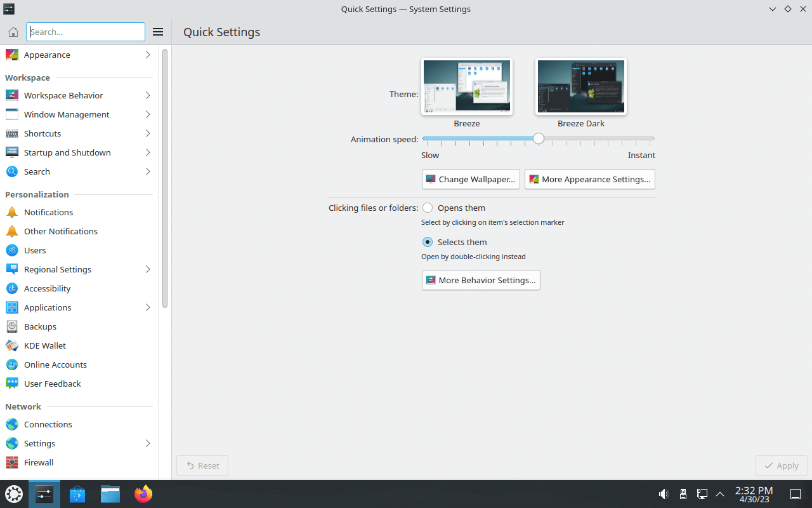Click the Animation speed slider handle
This screenshot has width=812, height=508.
click(x=539, y=138)
